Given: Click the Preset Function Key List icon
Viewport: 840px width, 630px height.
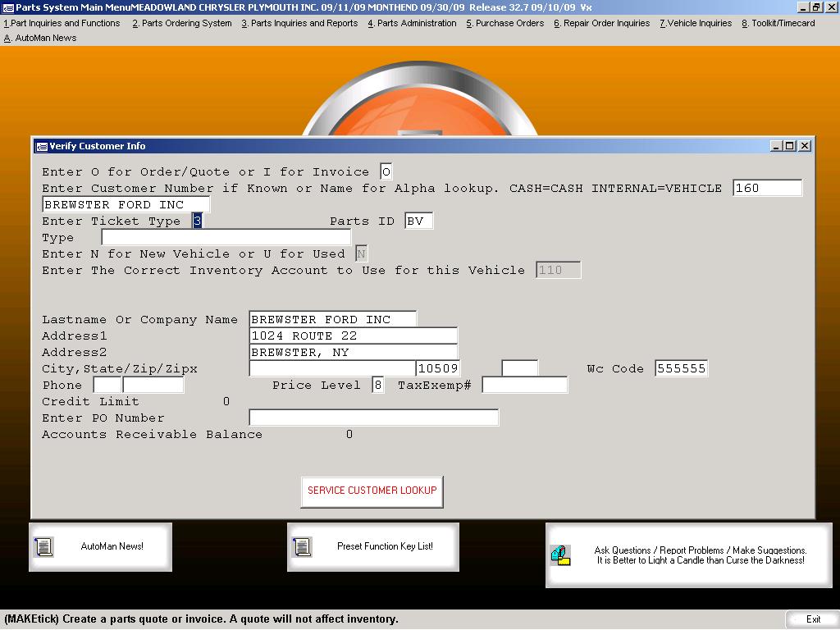Looking at the screenshot, I should pos(302,546).
